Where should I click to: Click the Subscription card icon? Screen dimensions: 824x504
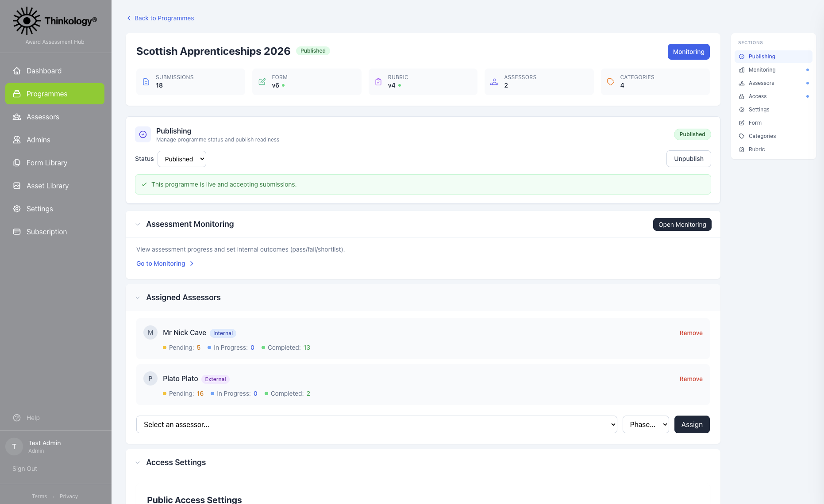tap(17, 232)
